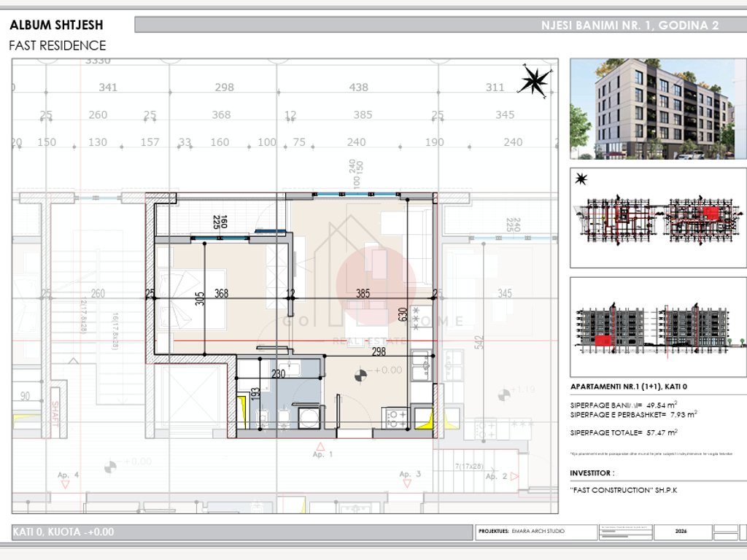
Task: Click the red highlighted unit in the key plan
Action: (x=711, y=213)
